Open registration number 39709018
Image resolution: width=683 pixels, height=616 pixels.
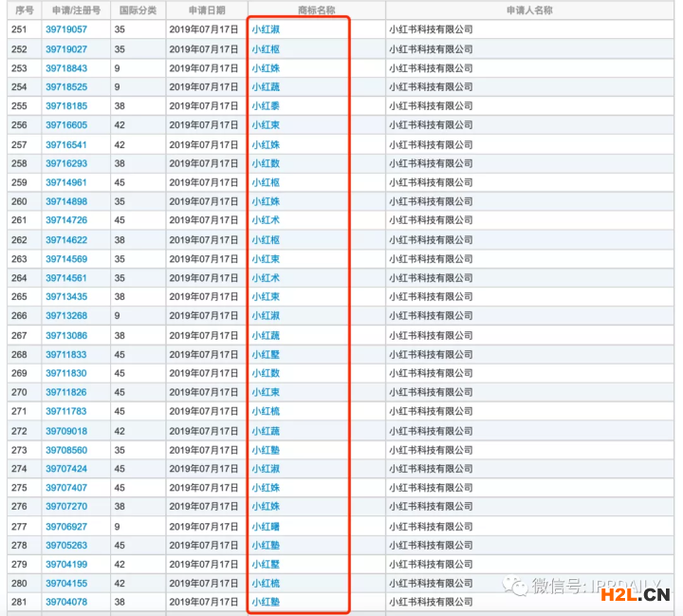point(66,431)
